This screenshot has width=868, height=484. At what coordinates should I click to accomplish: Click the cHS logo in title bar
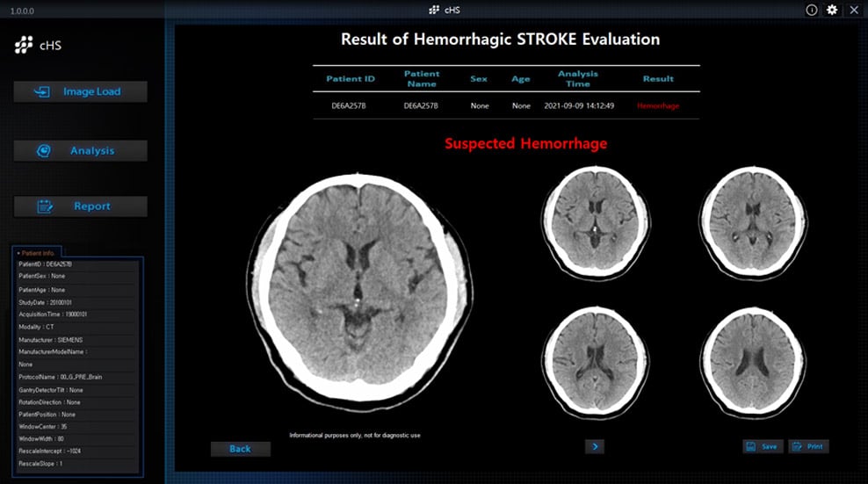pos(444,10)
